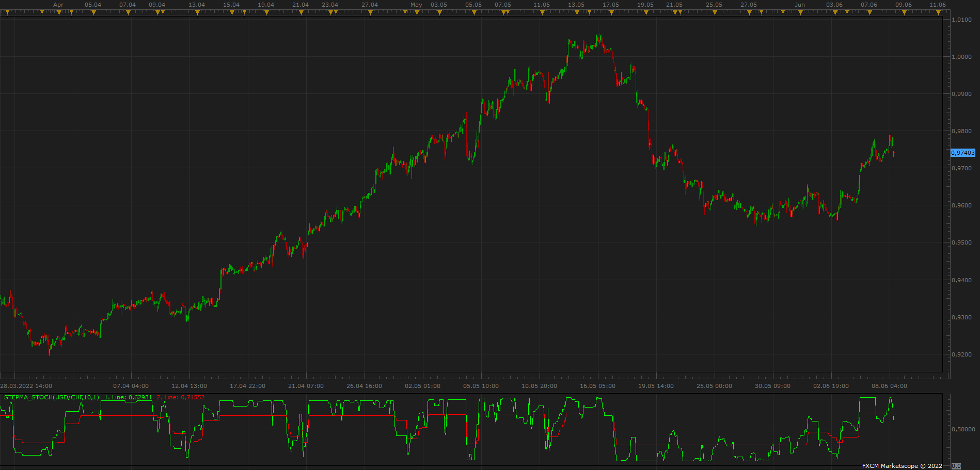Click the '13.05' date label on top ruler

point(576,5)
